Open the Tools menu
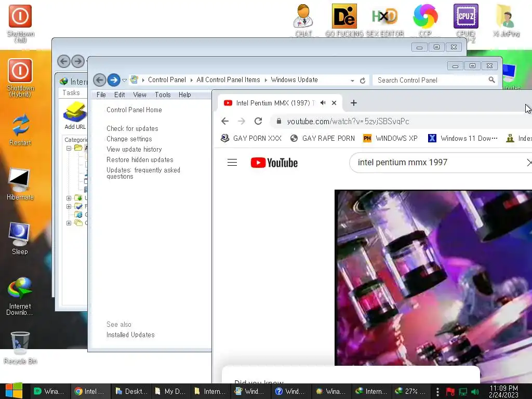The image size is (532, 399). point(163,95)
